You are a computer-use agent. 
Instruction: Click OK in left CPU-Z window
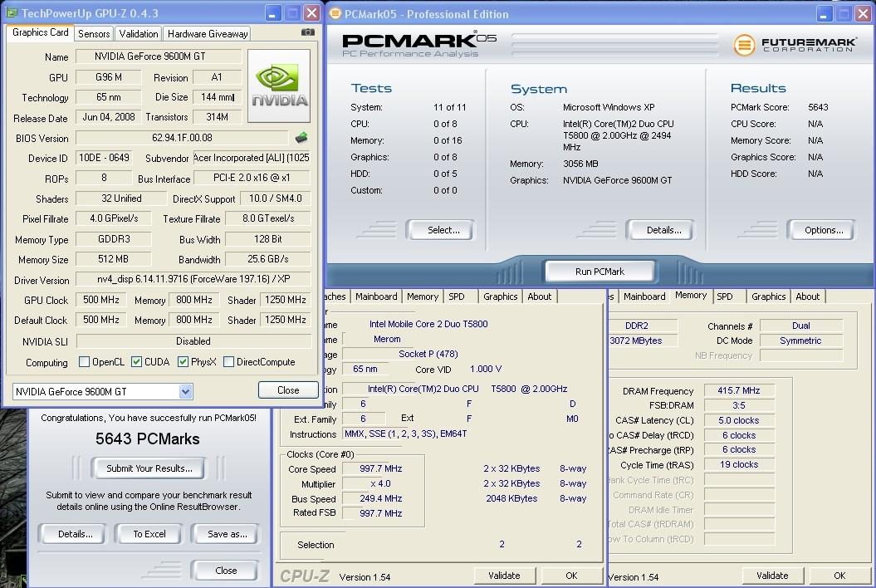tap(571, 576)
